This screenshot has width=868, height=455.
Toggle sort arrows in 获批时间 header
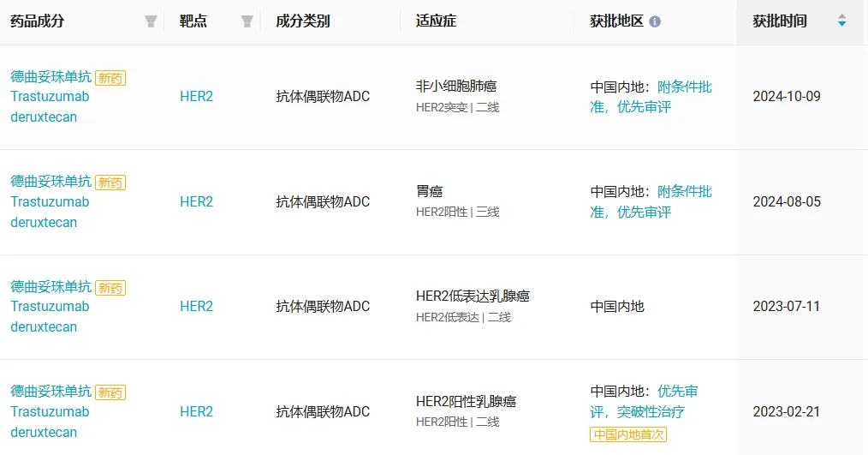(841, 21)
